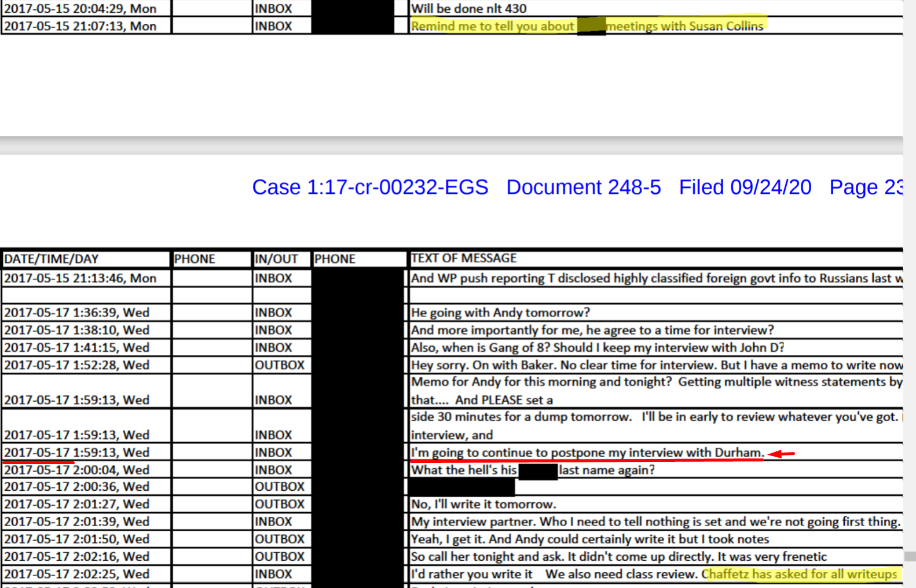
Task: Click INBOX cell in the 21:13:46 row
Action: coord(273,278)
